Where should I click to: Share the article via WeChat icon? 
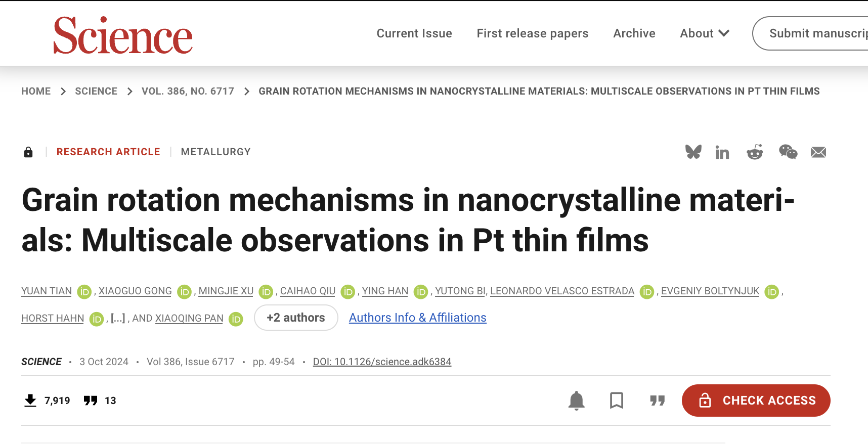[788, 152]
